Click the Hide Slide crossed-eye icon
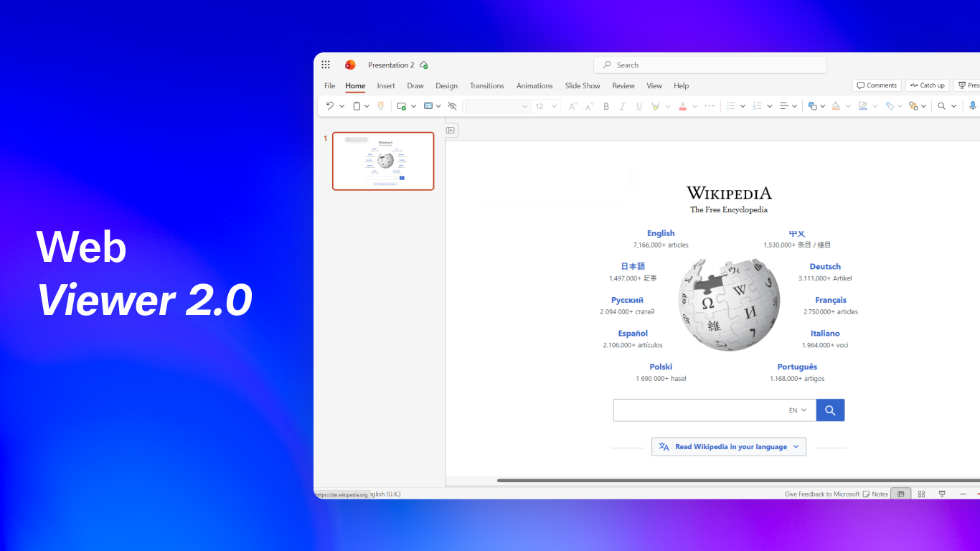Screen dimensions: 980x551 [x=452, y=105]
